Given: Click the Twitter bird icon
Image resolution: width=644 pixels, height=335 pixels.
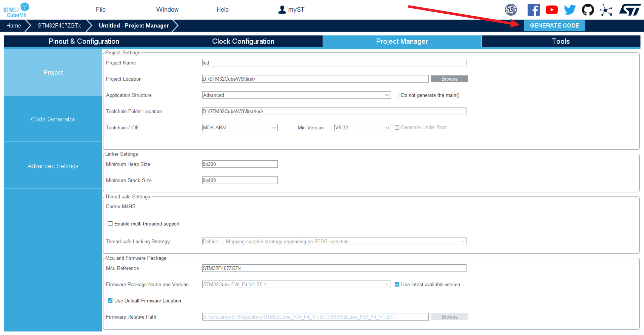Looking at the screenshot, I should point(570,10).
